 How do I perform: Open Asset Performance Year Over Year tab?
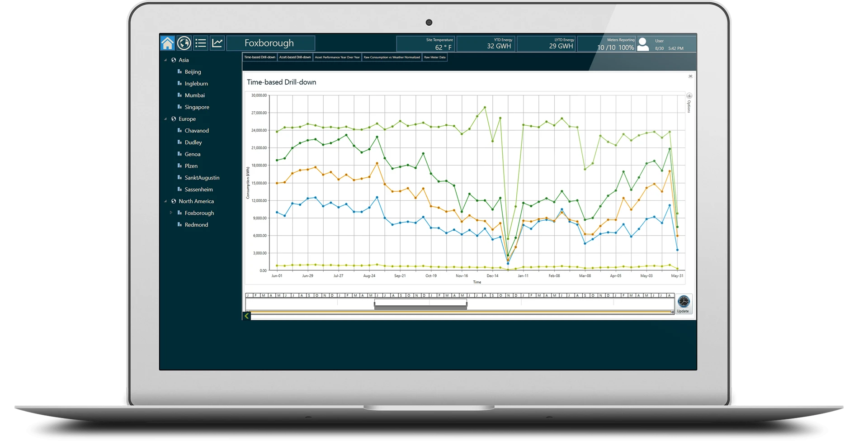click(337, 57)
